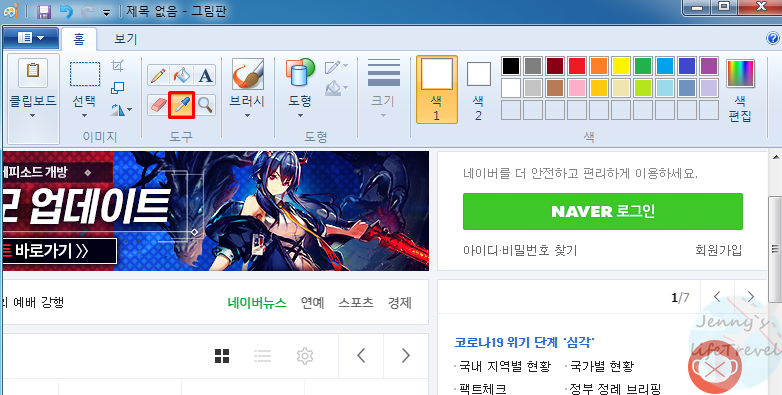782x395 pixels.
Task: Click the Crop icon in the image group
Action: click(x=117, y=66)
